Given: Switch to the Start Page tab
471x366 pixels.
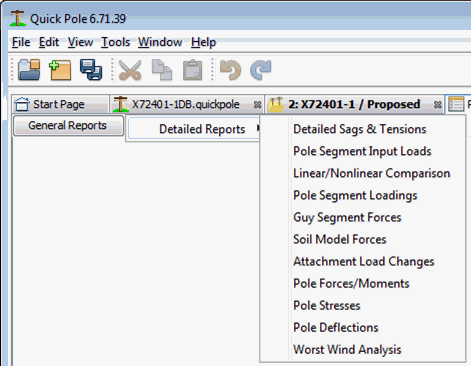Looking at the screenshot, I should coord(60,104).
